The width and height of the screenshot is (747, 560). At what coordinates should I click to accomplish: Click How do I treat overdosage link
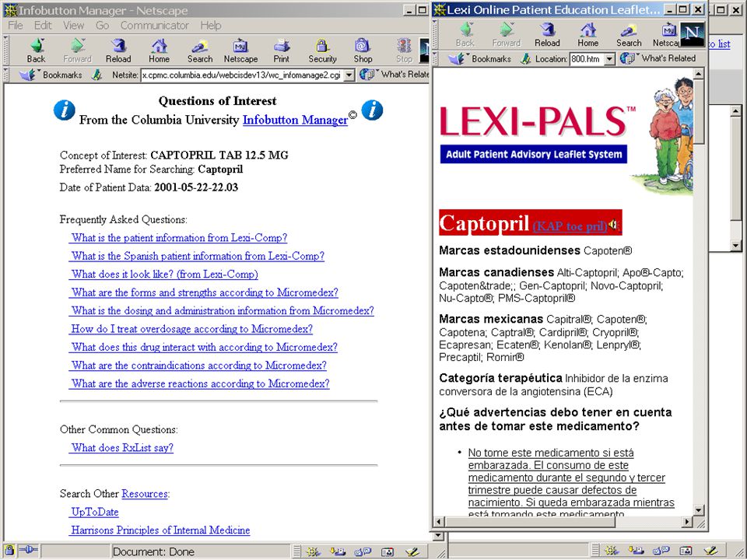point(191,328)
